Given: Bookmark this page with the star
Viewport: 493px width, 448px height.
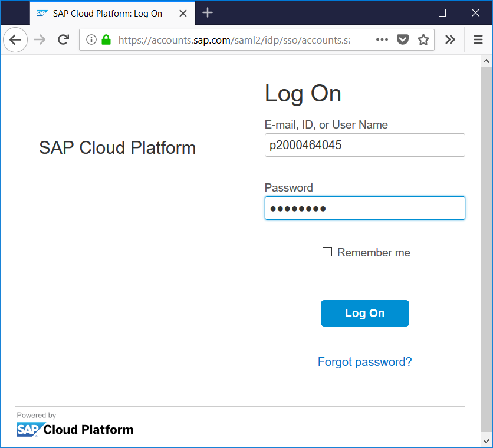Looking at the screenshot, I should coord(423,40).
